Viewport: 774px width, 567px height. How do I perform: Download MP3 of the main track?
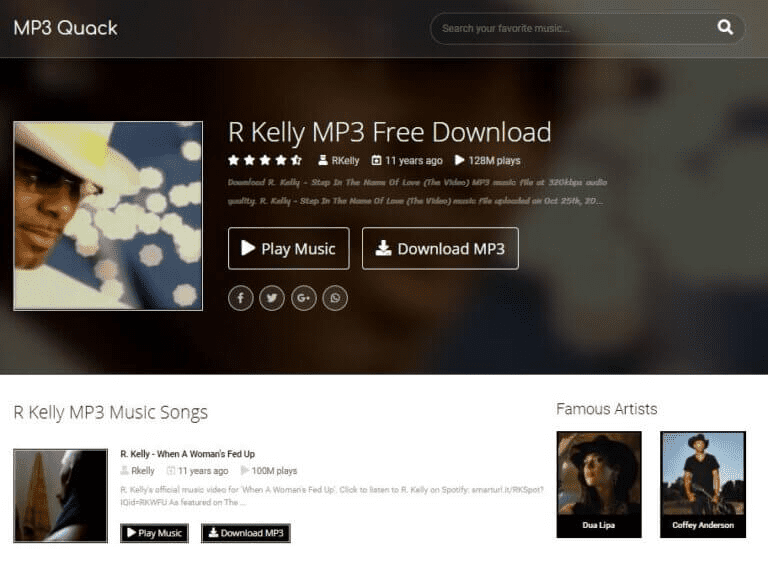(x=440, y=248)
